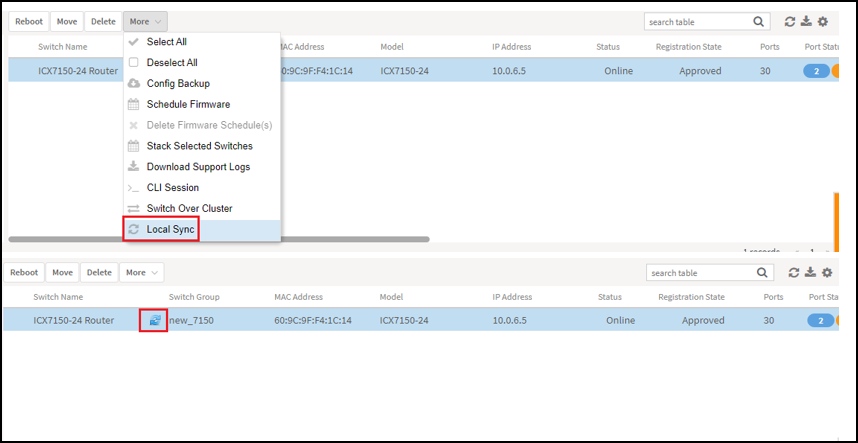Viewport: 858px width, 443px height.
Task: Click 10.0.6.5 IP address in lower row
Action: click(x=509, y=320)
